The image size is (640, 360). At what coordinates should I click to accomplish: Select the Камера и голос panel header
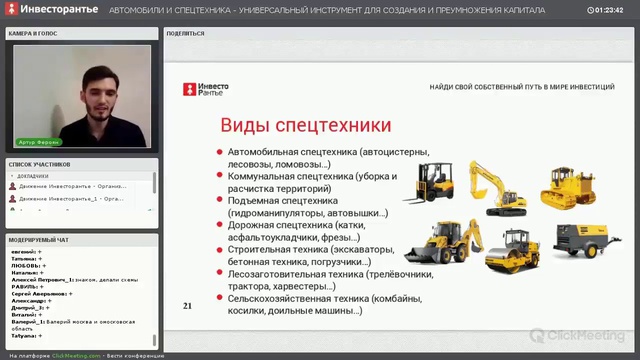tap(82, 33)
